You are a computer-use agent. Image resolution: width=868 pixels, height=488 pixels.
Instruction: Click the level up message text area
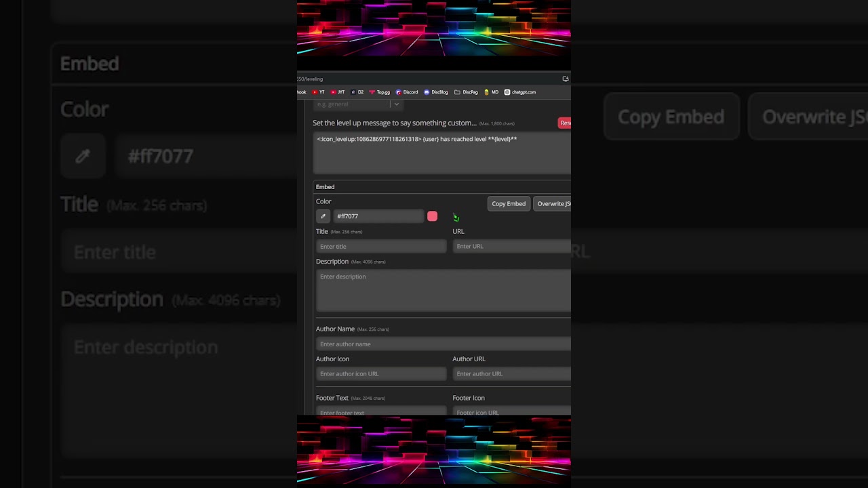pyautogui.click(x=442, y=153)
